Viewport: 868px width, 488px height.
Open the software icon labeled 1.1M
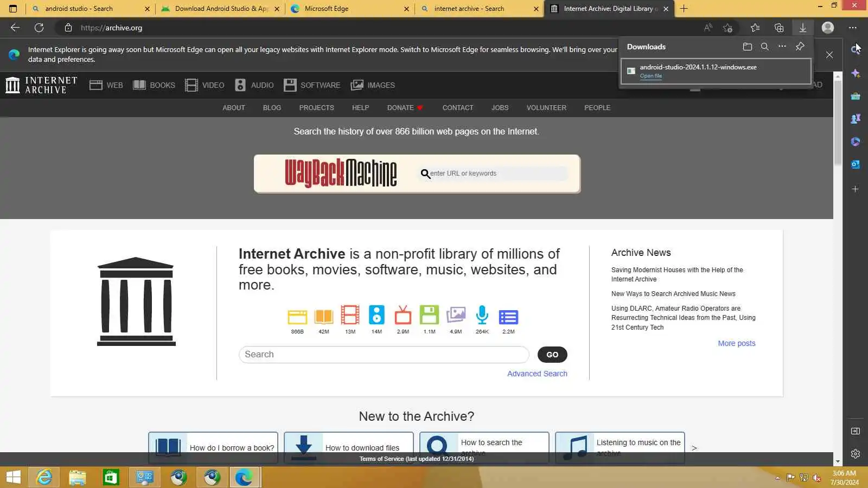pos(429,320)
